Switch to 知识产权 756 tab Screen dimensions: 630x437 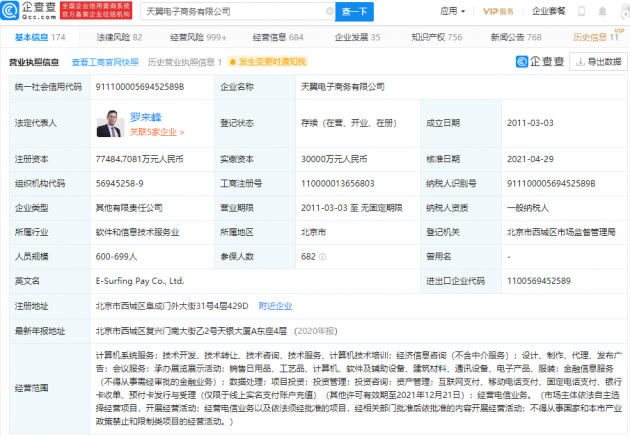[x=437, y=37]
